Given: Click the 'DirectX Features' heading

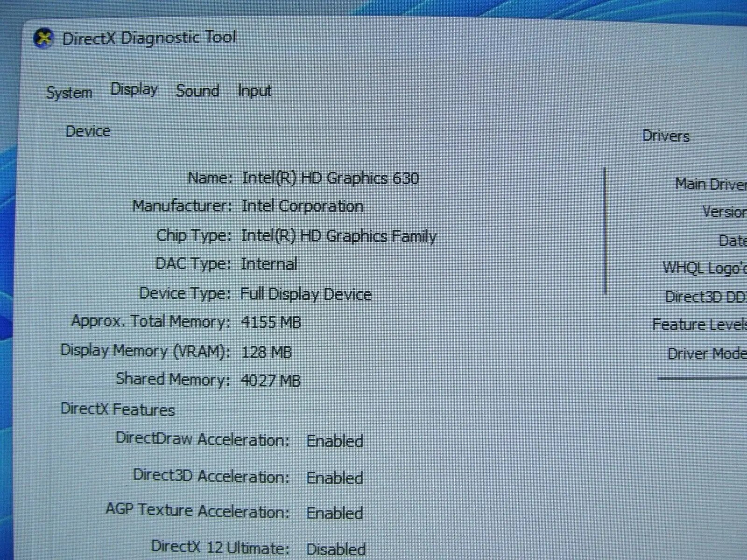Looking at the screenshot, I should 118,410.
